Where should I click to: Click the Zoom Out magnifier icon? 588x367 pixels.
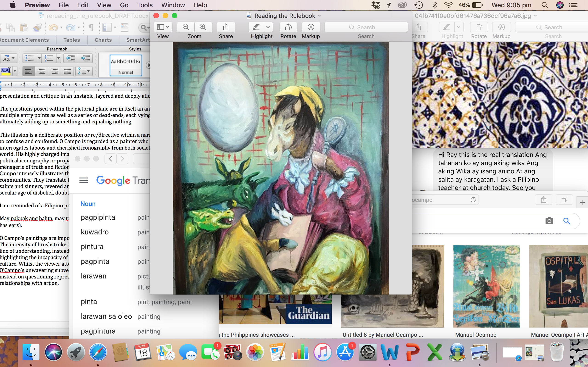point(186,27)
